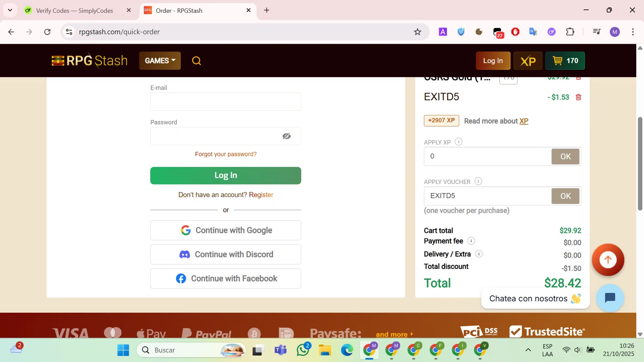
Task: Open the clock showing 10:26 in system tray
Action: click(x=619, y=350)
